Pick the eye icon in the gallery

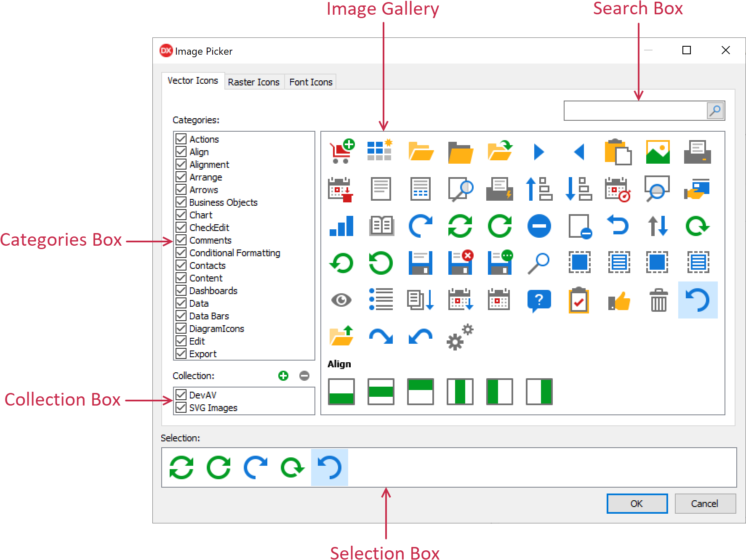coord(341,300)
